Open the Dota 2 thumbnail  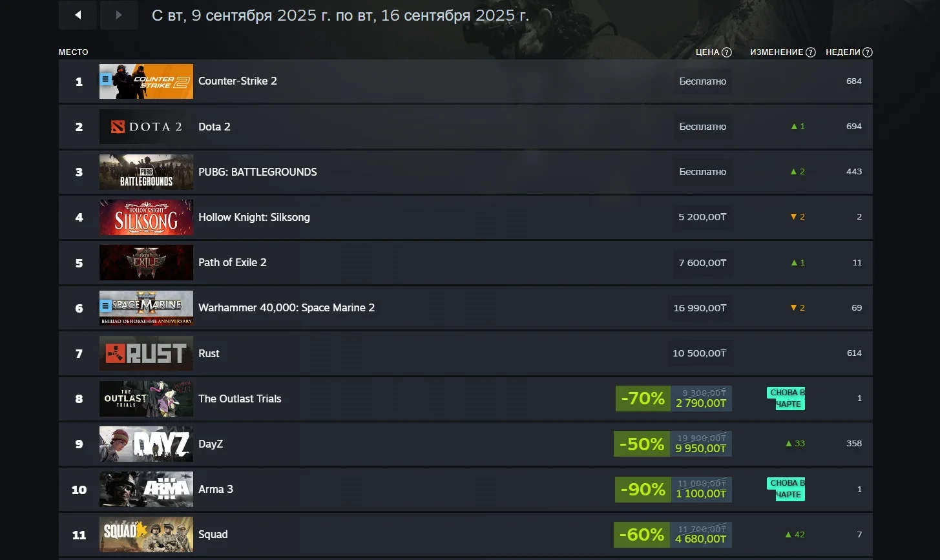[x=146, y=127]
